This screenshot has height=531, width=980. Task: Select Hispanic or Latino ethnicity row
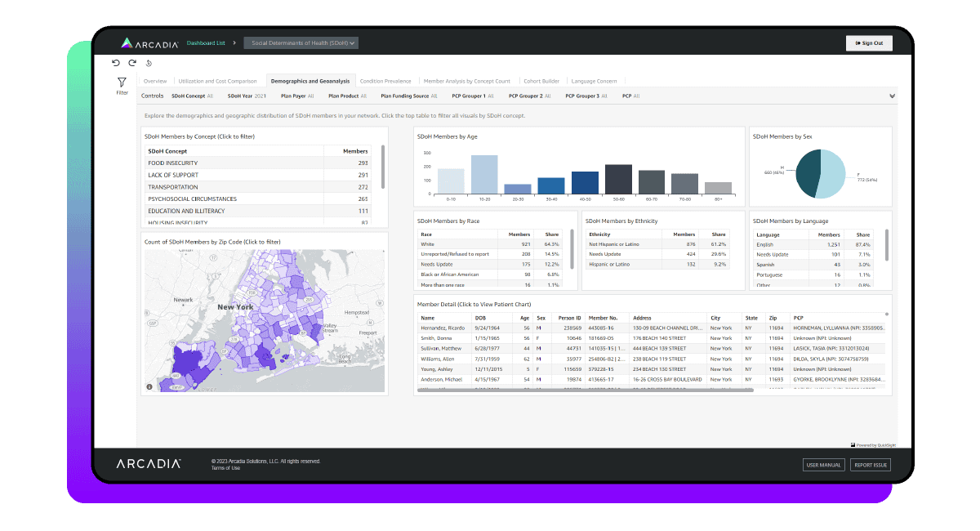point(659,265)
